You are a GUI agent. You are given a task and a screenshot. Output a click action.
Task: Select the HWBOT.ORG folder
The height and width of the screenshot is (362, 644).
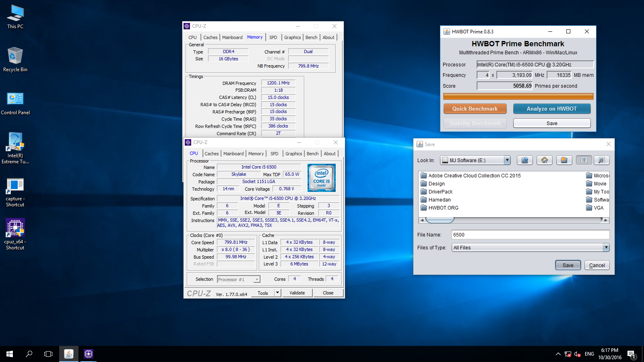[440, 208]
